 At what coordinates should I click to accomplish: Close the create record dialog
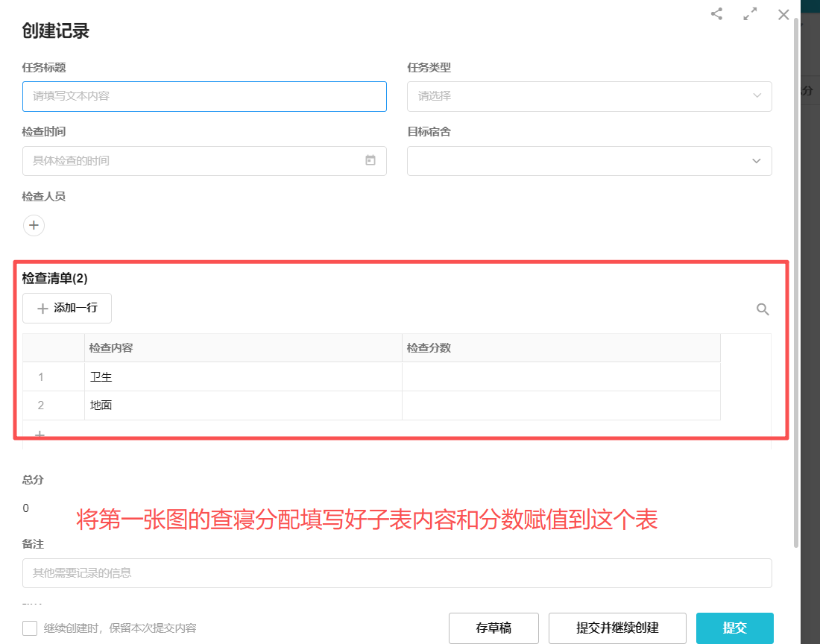pos(783,14)
